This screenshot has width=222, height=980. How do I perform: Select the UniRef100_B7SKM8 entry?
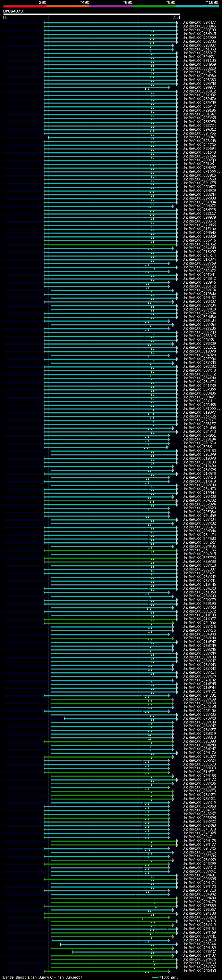[x=199, y=141]
